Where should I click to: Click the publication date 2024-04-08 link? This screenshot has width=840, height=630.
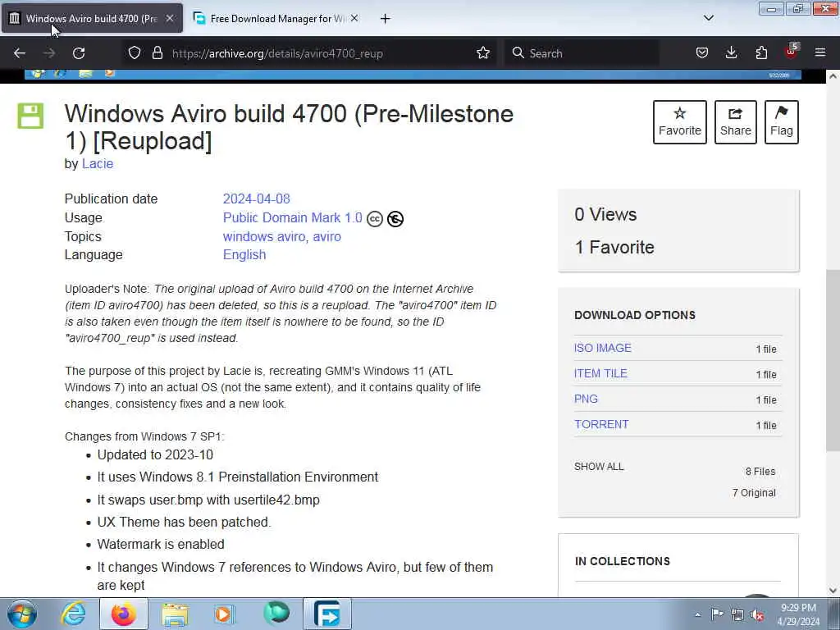(256, 199)
